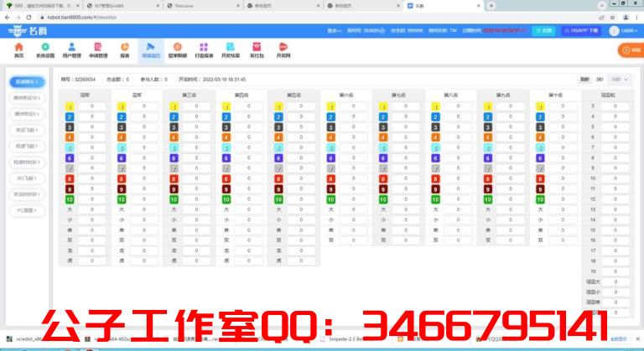Click red number 8 tile in 第五名 column

point(278,179)
